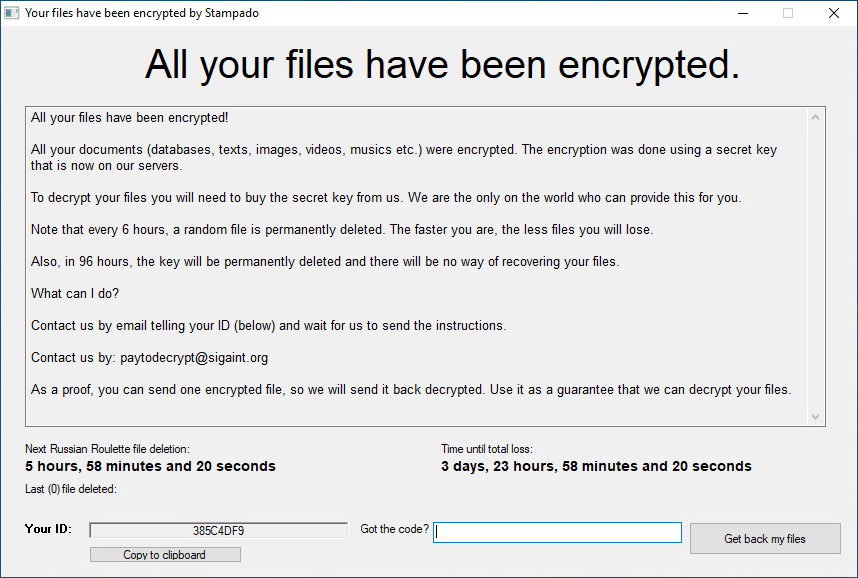Viewport: 858px width, 578px height.
Task: Click the Russian Roulette countdown timer
Action: coord(150,466)
